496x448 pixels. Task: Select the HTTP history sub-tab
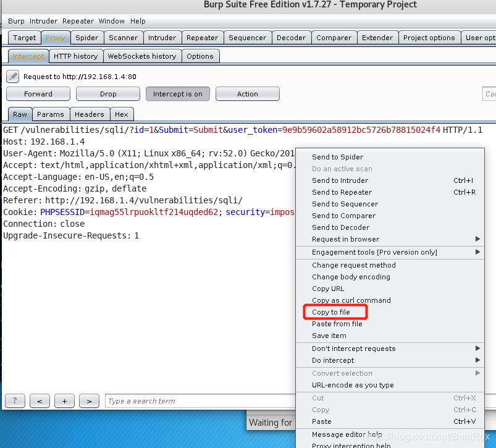tap(75, 56)
